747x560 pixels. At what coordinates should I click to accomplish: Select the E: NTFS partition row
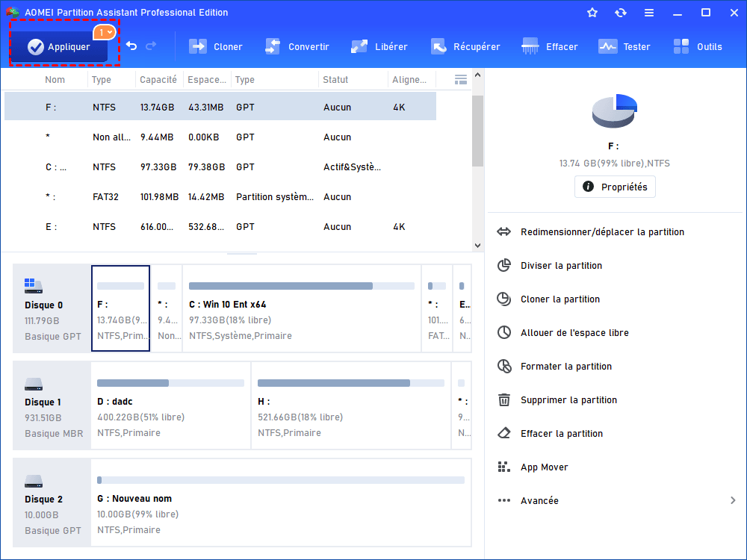click(x=220, y=227)
